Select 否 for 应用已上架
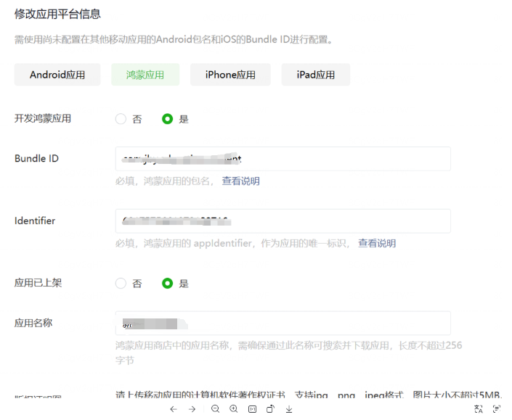This screenshot has height=420, width=512. pos(121,284)
